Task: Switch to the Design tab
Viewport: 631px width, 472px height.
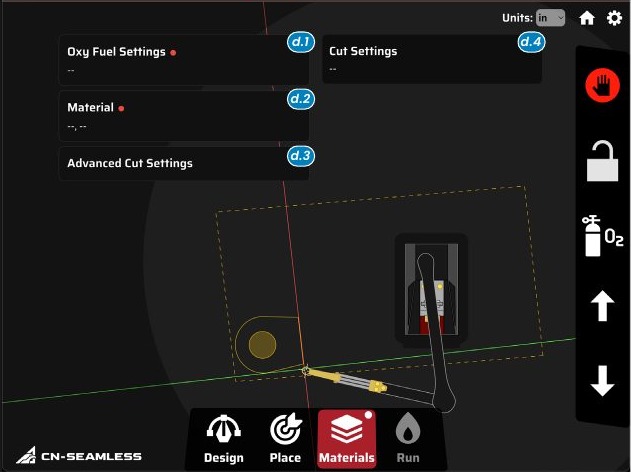Action: [x=224, y=439]
